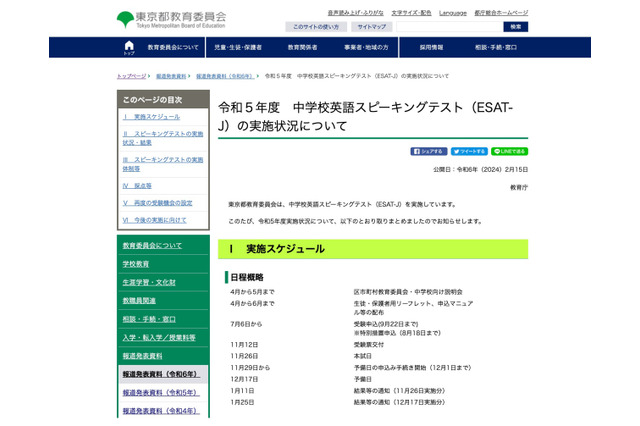Open the サイトマップ button
The width and height of the screenshot is (640, 426).
click(x=371, y=27)
